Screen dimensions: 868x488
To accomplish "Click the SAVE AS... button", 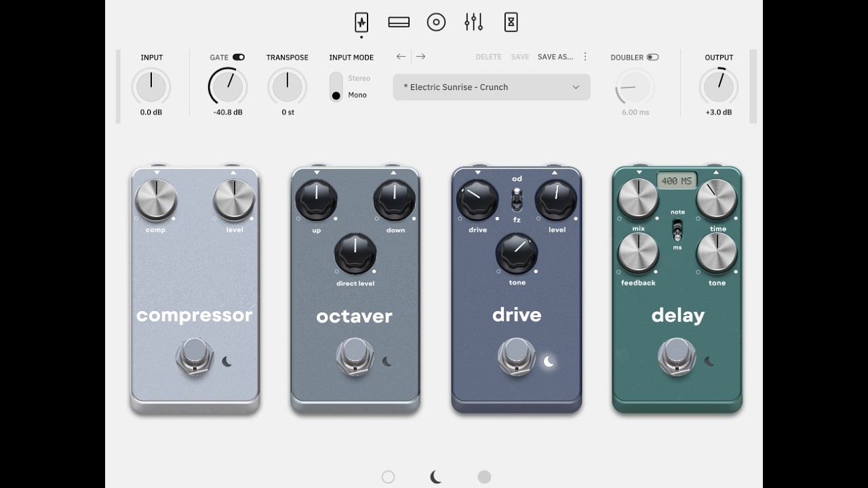I will pos(555,57).
